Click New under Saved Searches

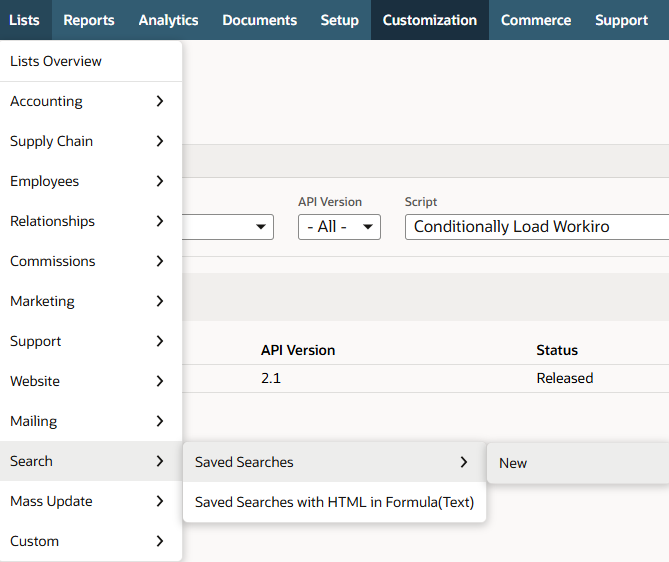(x=513, y=463)
